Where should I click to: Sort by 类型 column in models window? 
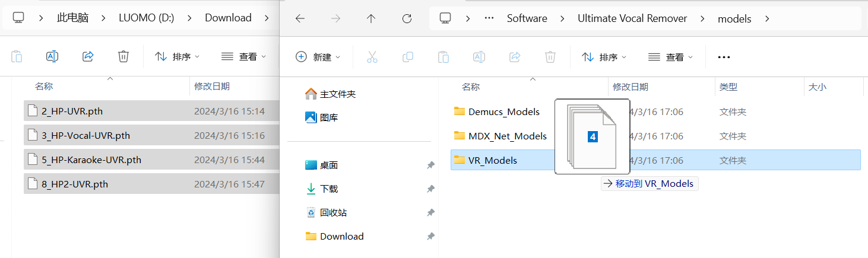click(x=728, y=87)
